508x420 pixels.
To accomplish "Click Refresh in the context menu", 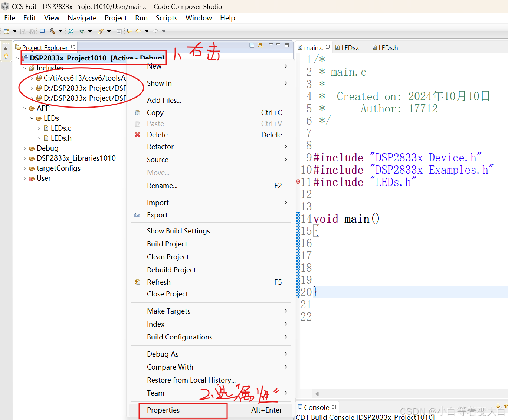I will 211,282.
